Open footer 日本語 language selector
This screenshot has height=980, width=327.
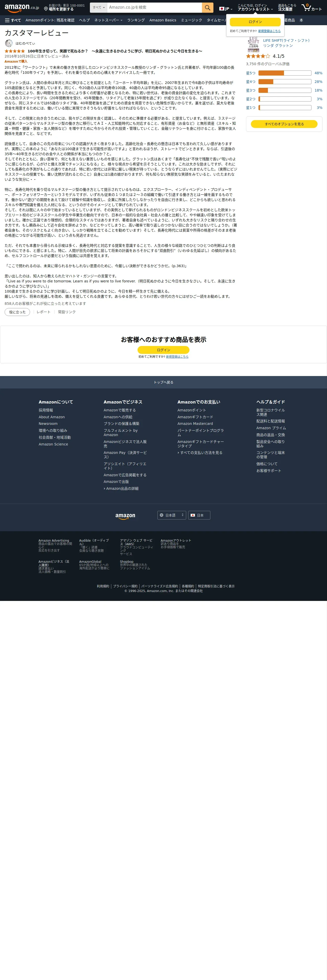click(172, 515)
